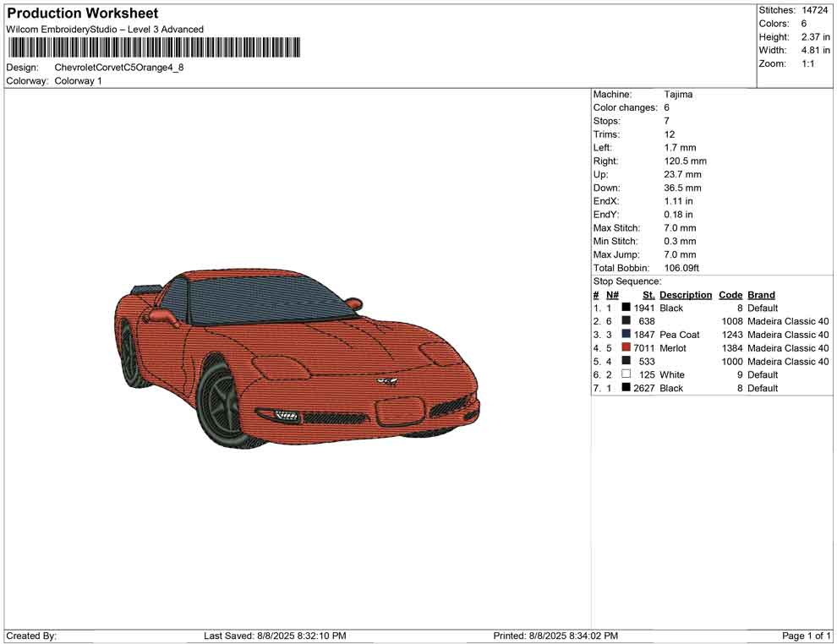Image resolution: width=837 pixels, height=644 pixels.
Task: Click the Corvette embroidery design preview
Action: (296, 359)
